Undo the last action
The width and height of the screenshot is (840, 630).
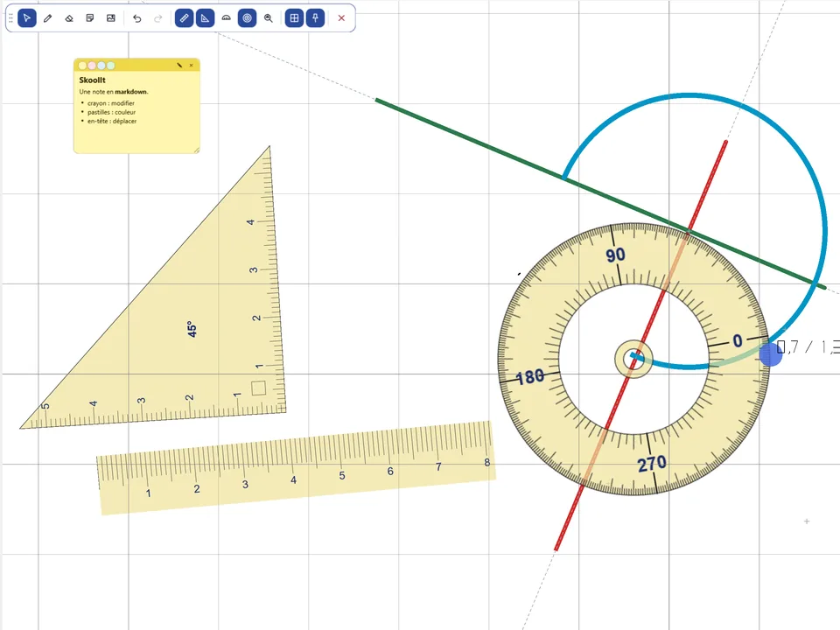point(137,18)
